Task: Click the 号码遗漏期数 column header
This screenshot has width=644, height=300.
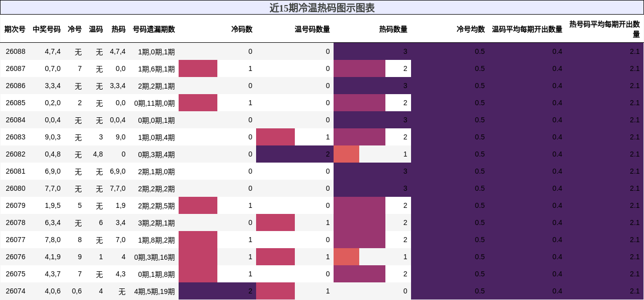Action: [152, 29]
